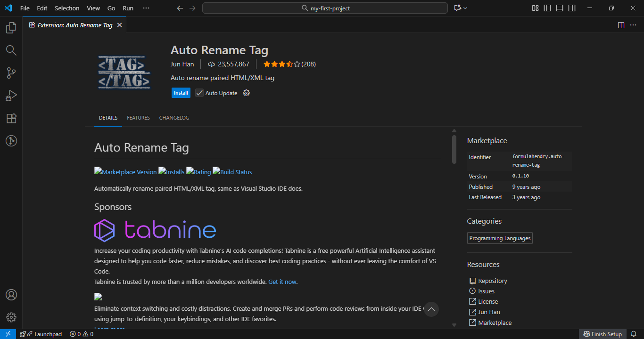The image size is (644, 339).
Task: Open the extension's manage gear icon
Action: (x=246, y=93)
